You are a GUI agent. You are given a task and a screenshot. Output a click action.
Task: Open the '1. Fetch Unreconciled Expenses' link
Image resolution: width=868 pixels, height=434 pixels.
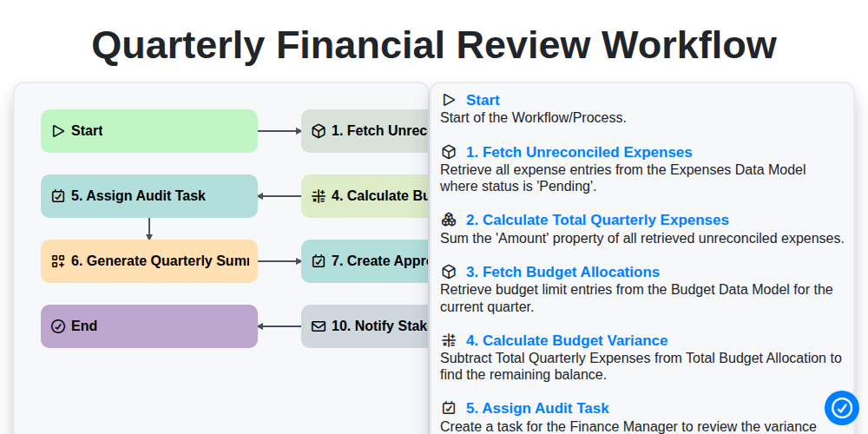click(x=579, y=152)
